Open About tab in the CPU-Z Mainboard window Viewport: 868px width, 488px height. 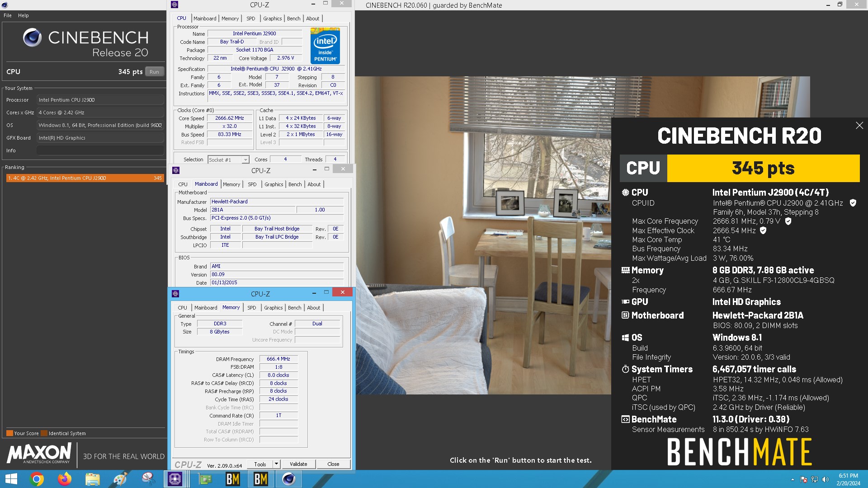pos(314,184)
